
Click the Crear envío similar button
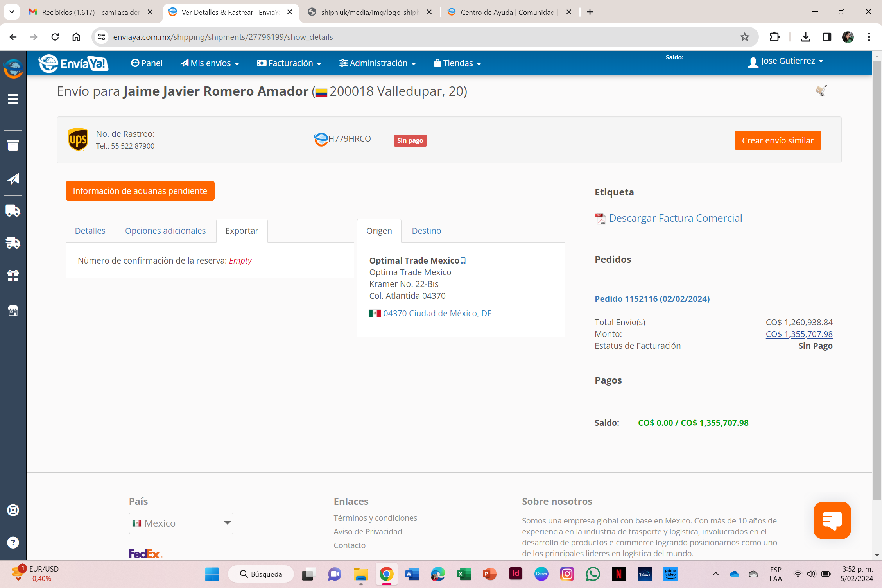coord(777,140)
